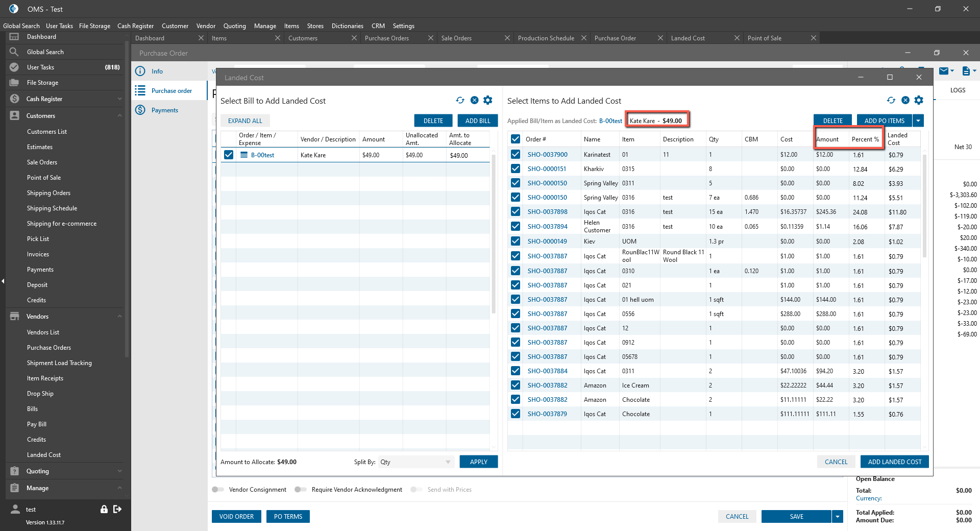
Task: Click clear icon in Select Bill panel
Action: [474, 101]
